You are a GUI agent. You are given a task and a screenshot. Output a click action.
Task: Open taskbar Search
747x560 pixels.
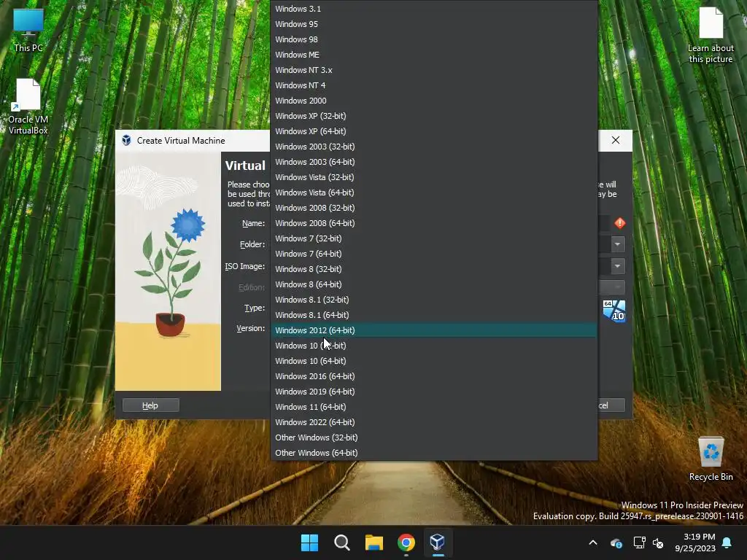click(341, 542)
